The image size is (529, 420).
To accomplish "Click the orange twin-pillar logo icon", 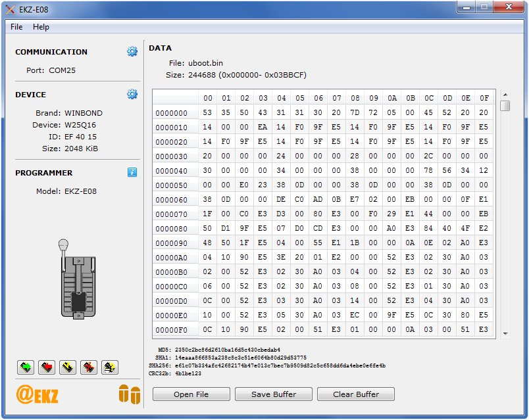I will [x=130, y=394].
